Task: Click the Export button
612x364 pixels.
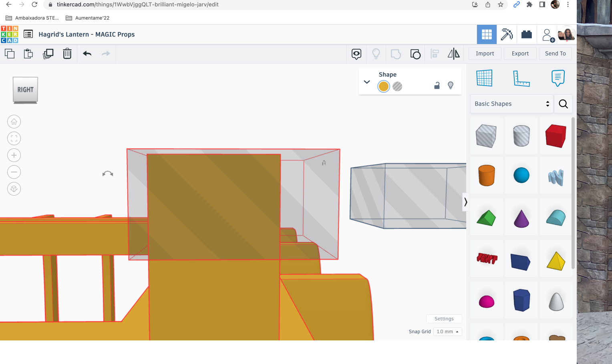Action: 520,53
